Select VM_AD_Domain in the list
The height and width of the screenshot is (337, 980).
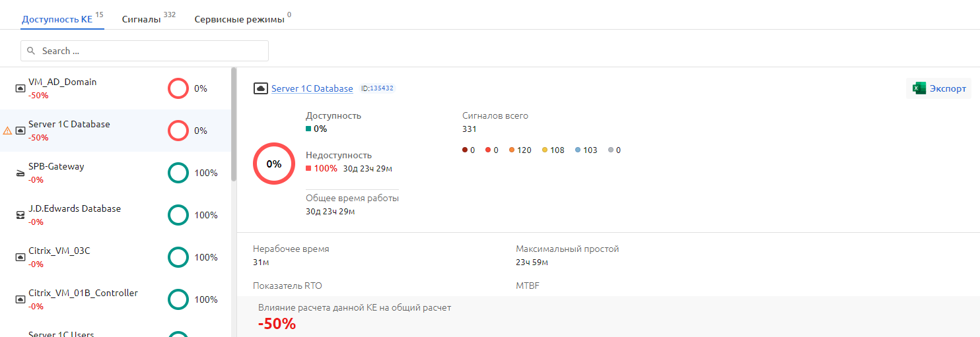pos(62,82)
